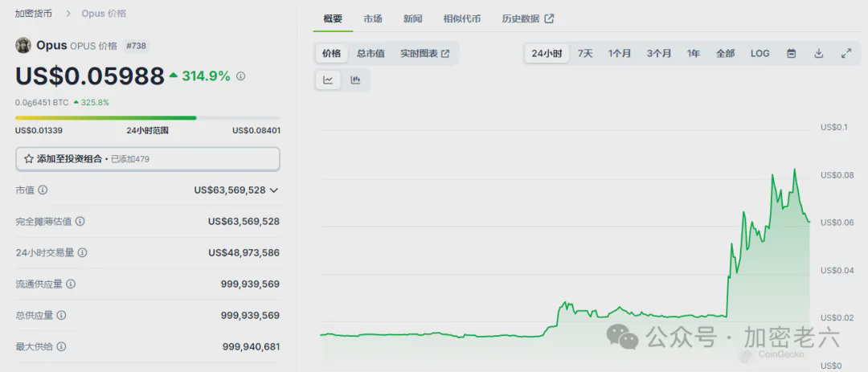Click the US$0.08401 24h high

256,131
